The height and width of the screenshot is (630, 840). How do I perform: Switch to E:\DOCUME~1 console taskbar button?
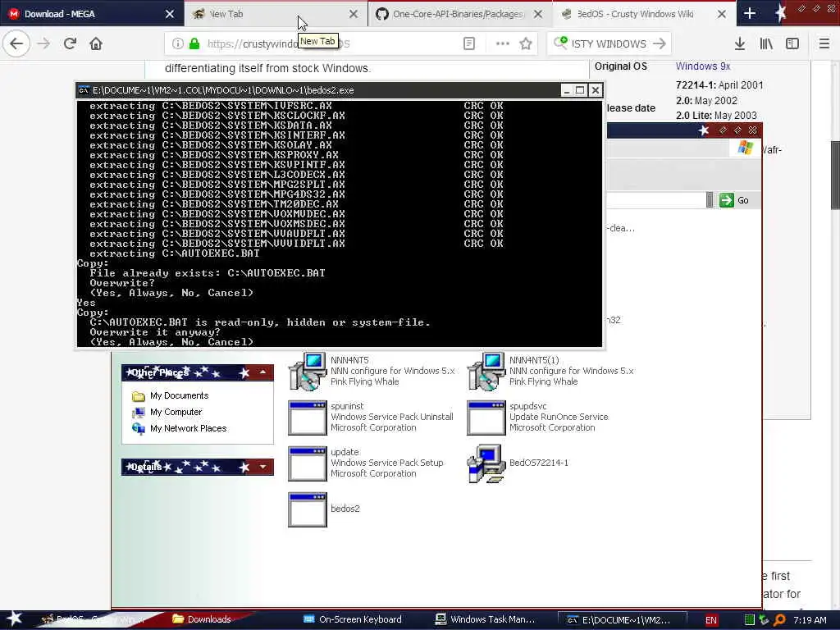click(623, 620)
